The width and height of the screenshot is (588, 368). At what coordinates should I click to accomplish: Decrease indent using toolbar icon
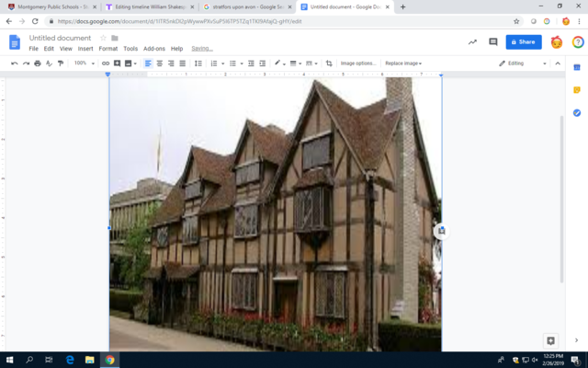point(251,63)
